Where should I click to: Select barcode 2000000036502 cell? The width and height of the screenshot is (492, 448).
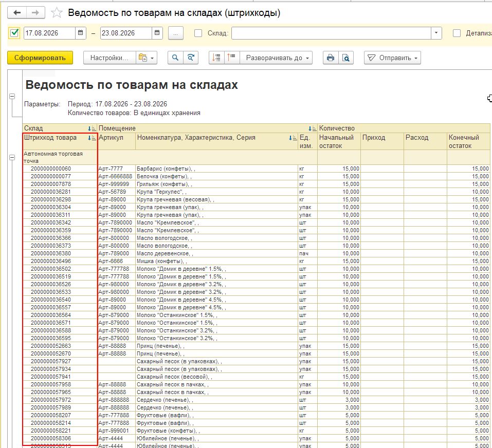(x=60, y=269)
